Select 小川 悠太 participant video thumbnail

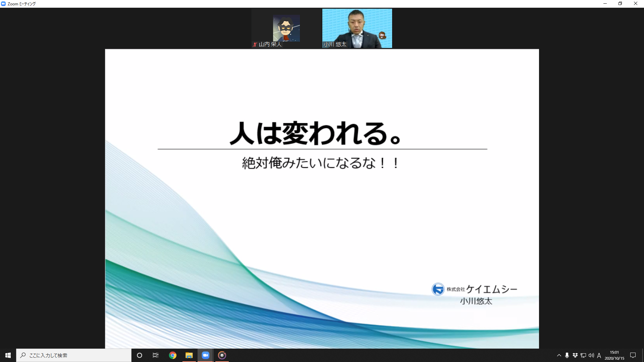357,28
